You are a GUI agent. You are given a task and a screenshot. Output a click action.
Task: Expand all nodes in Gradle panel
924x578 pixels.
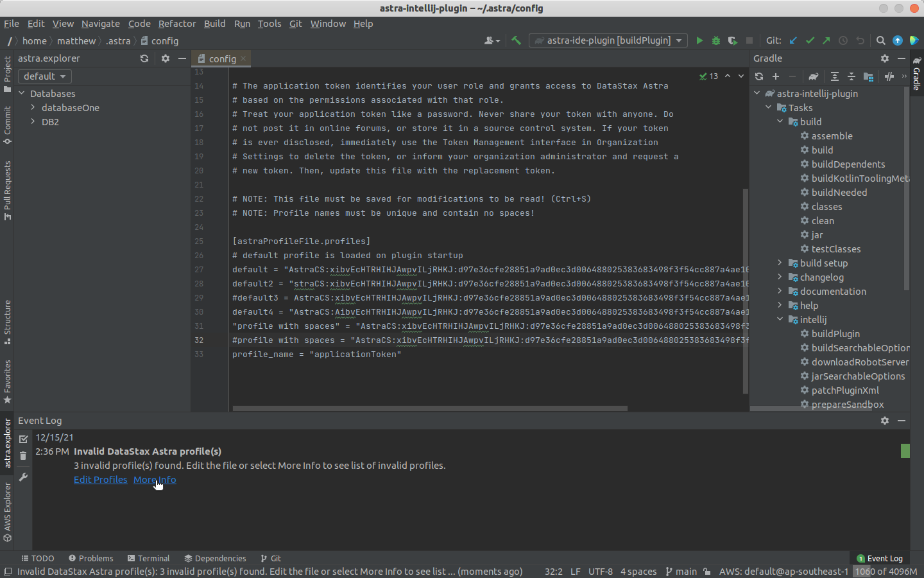click(835, 76)
